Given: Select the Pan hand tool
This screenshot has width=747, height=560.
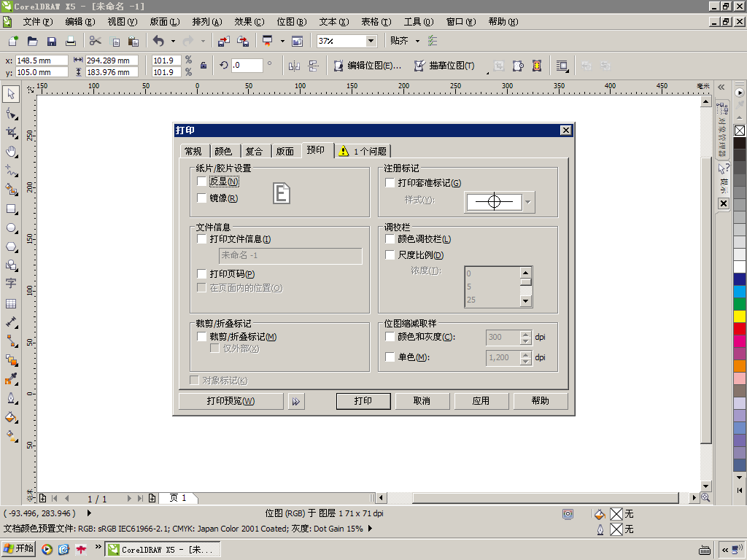Looking at the screenshot, I should (x=11, y=152).
